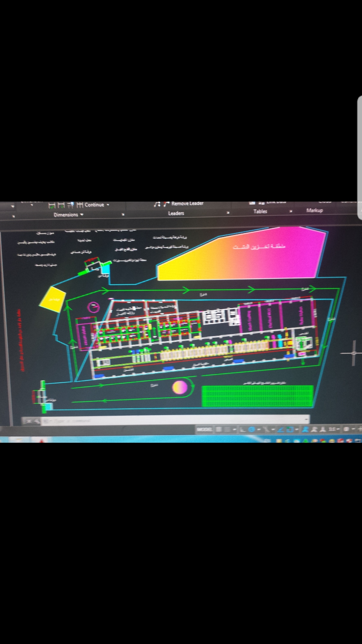Toggle ortho mode in status bar
This screenshot has width=362, height=644.
click(x=243, y=430)
